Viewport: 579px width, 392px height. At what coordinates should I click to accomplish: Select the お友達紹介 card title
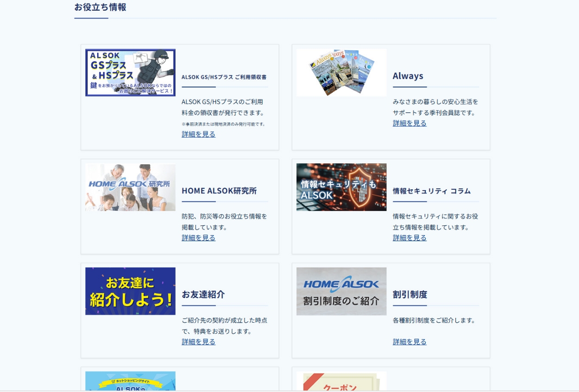pos(203,294)
